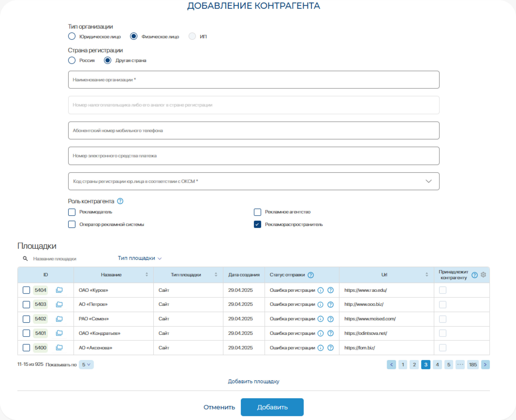The height and width of the screenshot is (420, 516).
Task: Click info icon for АО «Петров» status
Action: click(x=320, y=304)
